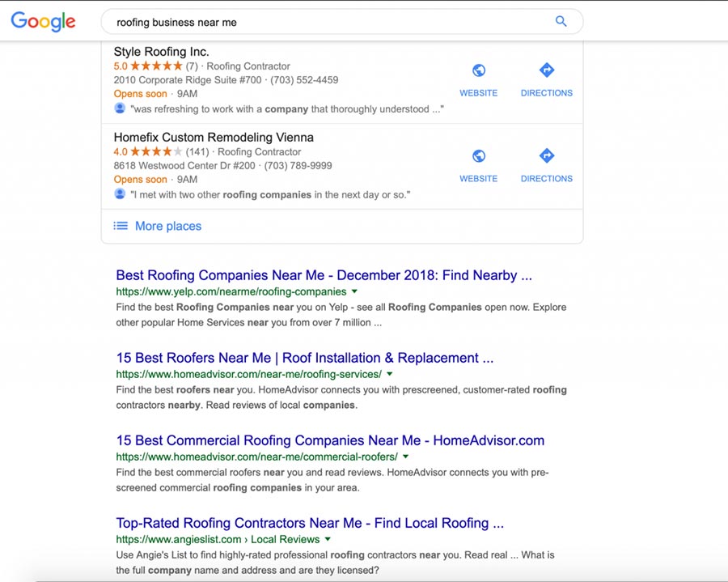Click WEBSITE label for Homefix Custom Remodeling
Image resolution: width=728 pixels, height=582 pixels.
[x=479, y=178]
